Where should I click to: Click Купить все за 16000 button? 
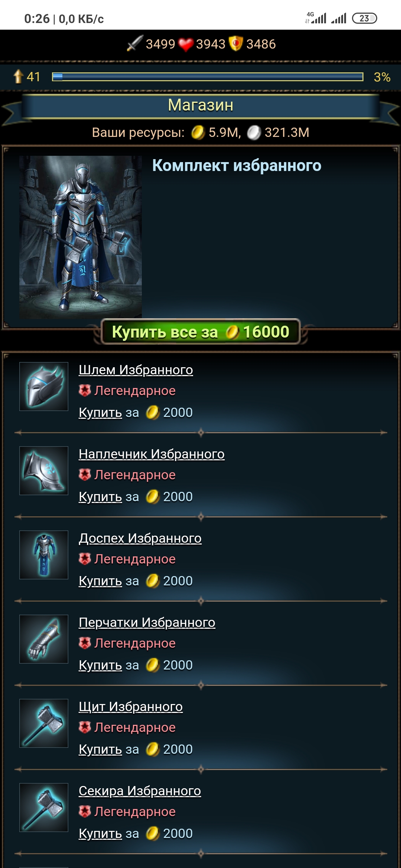tap(200, 332)
